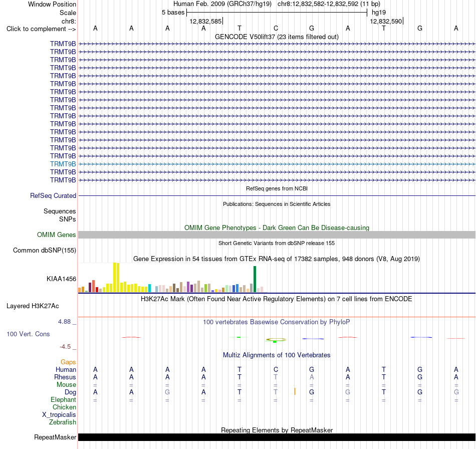
Task: Click the Scale label
Action: tap(68, 13)
